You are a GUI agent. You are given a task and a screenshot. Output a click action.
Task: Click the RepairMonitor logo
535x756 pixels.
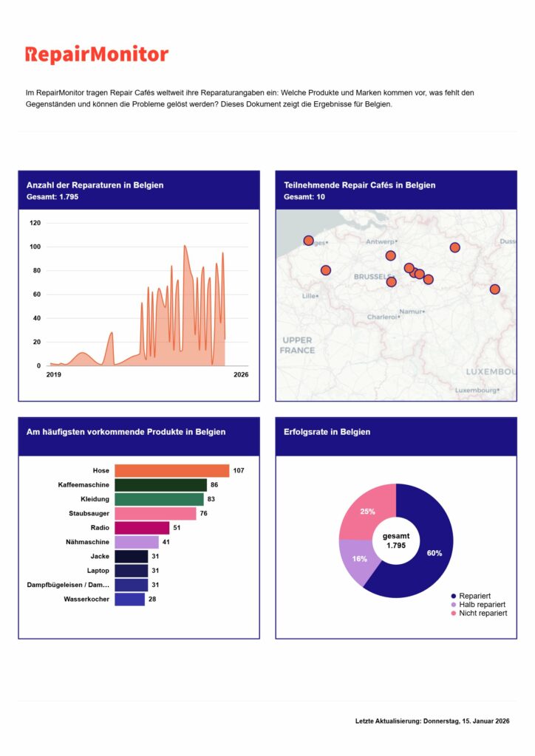tap(97, 55)
